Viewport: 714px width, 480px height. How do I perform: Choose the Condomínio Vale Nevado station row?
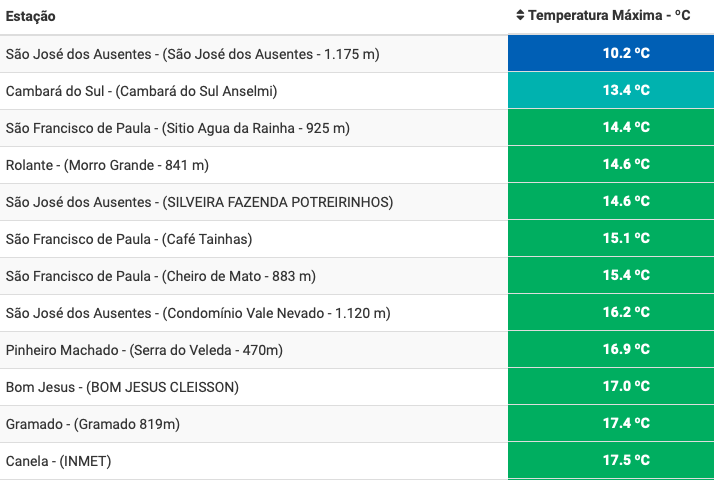(x=198, y=313)
